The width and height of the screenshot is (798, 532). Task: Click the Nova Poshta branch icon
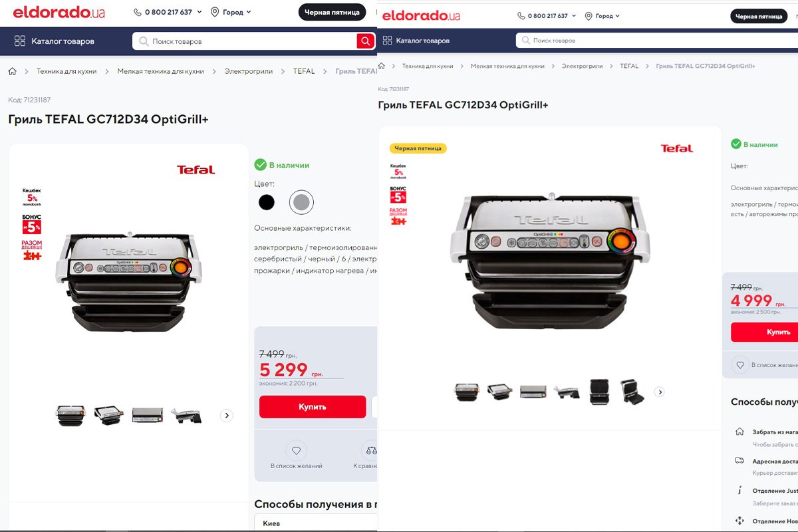point(739,520)
